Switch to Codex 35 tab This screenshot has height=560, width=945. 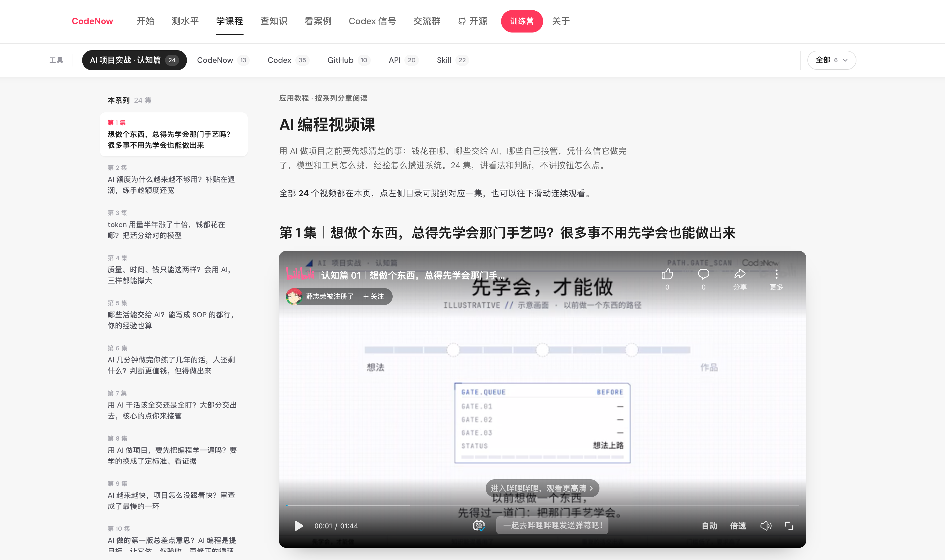pos(288,60)
